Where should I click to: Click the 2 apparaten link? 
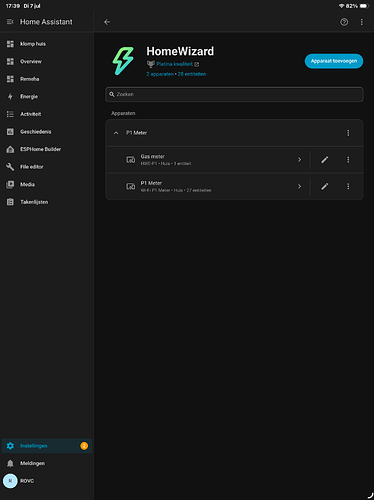(160, 74)
